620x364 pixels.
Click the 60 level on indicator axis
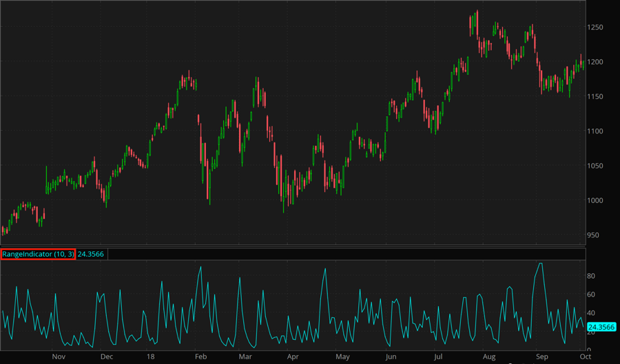tap(592, 295)
